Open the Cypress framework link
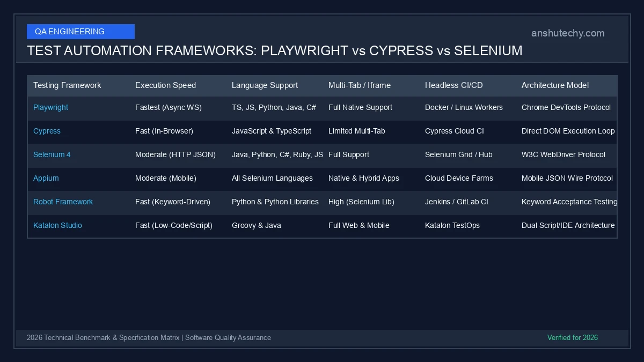This screenshot has width=644, height=362. (x=47, y=131)
